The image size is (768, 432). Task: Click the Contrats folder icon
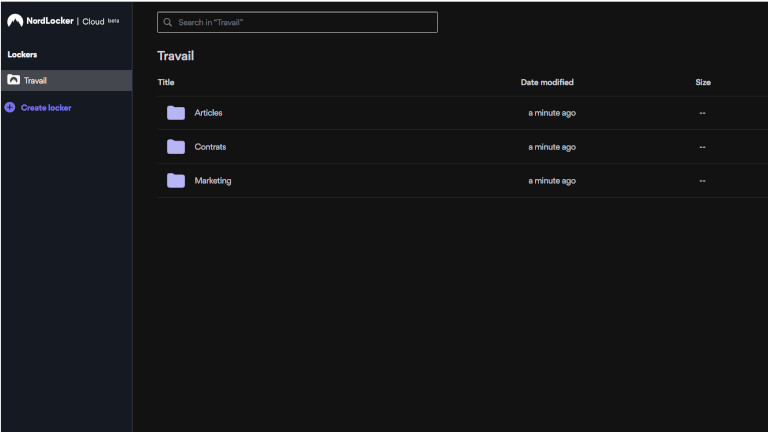coord(176,147)
